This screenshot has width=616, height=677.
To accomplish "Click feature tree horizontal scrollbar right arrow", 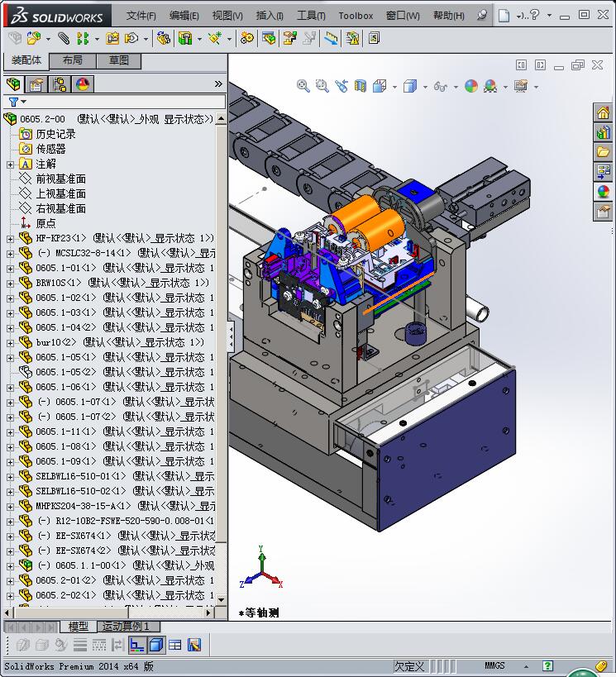I will pos(209,613).
